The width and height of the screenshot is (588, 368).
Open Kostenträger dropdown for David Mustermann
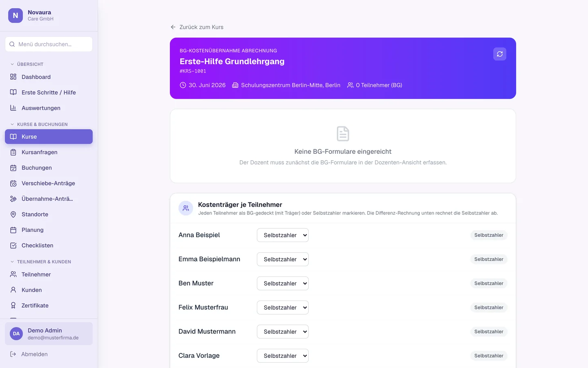[x=283, y=332]
